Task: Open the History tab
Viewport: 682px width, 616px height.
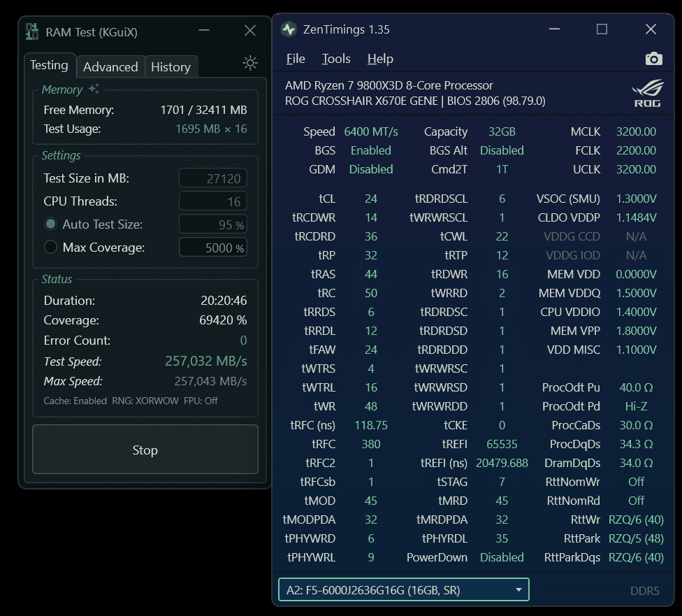Action: click(171, 67)
